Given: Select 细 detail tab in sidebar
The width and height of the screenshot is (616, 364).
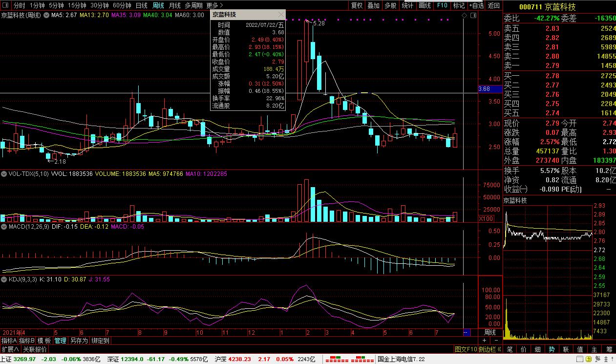Looking at the screenshot, I should (538, 349).
